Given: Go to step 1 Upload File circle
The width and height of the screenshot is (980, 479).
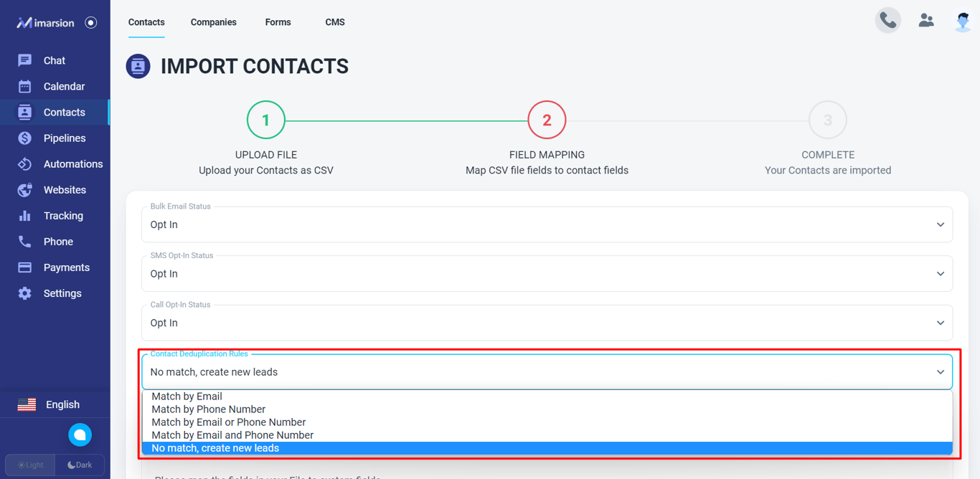Looking at the screenshot, I should tap(266, 120).
